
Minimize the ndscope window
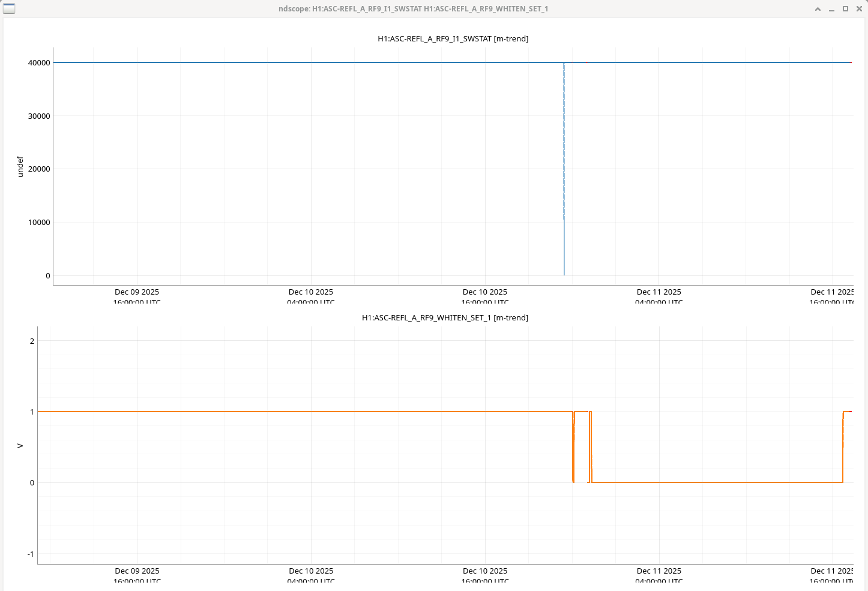(831, 9)
